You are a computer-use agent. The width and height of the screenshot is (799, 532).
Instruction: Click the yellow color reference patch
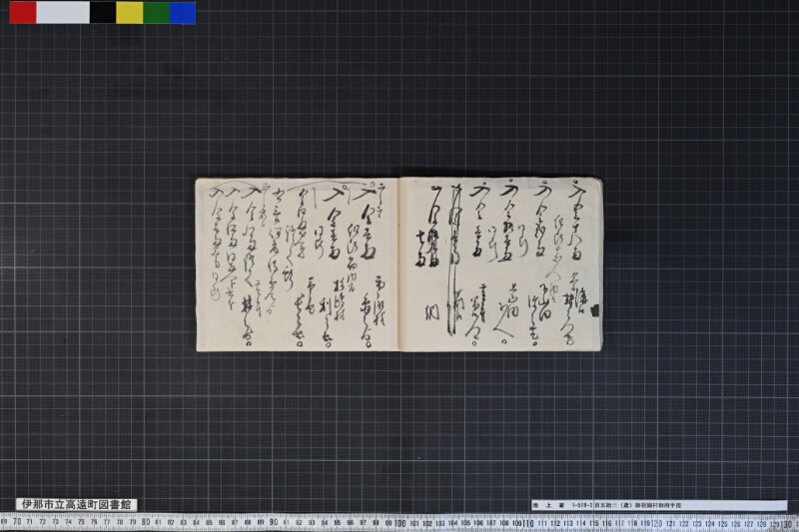coord(130,13)
